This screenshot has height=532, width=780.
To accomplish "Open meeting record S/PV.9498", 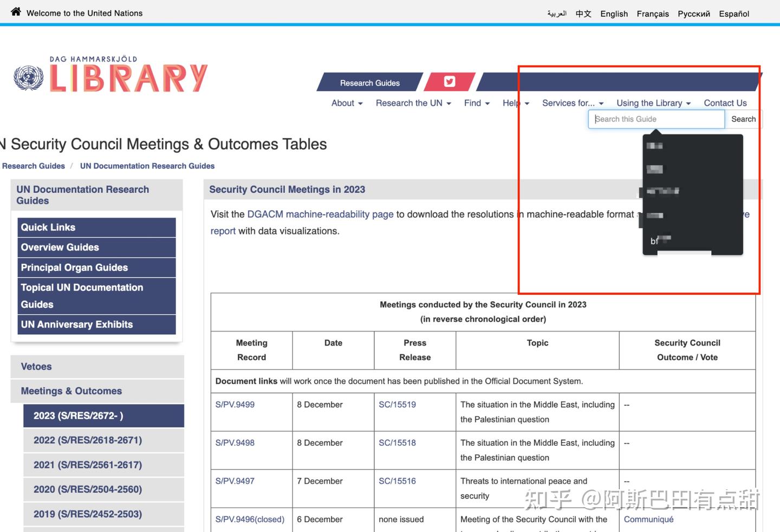I will pyautogui.click(x=235, y=443).
